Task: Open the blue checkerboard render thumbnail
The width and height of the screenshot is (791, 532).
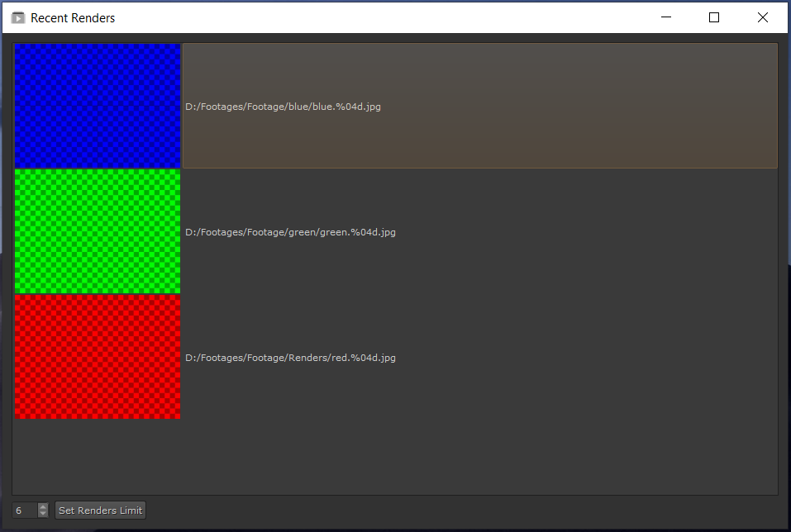Action: [97, 106]
